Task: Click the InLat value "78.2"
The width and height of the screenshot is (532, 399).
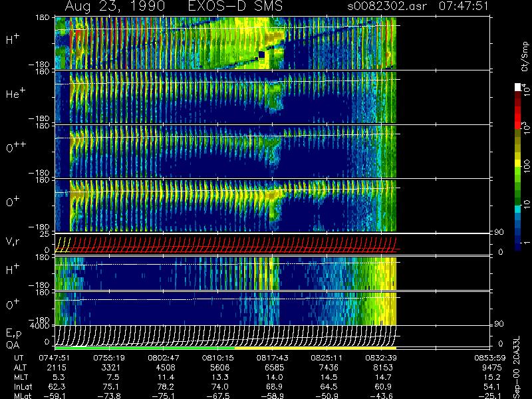Action: (166, 386)
